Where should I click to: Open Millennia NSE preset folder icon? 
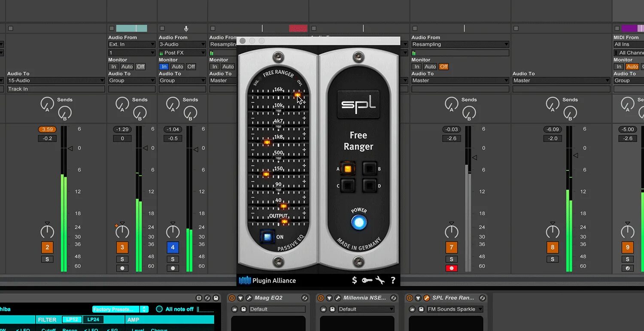pyautogui.click(x=323, y=309)
